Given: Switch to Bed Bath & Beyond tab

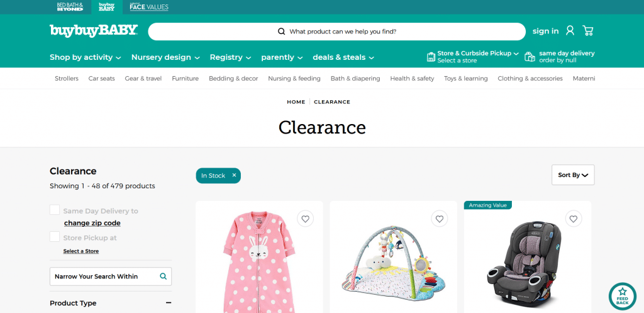Looking at the screenshot, I should (70, 6).
